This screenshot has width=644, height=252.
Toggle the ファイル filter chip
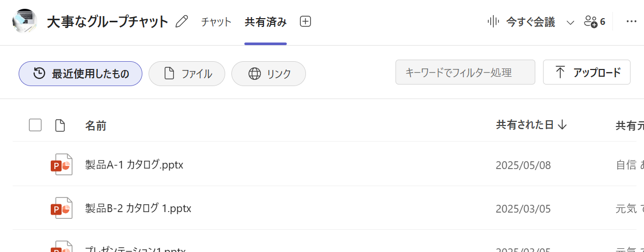(187, 74)
